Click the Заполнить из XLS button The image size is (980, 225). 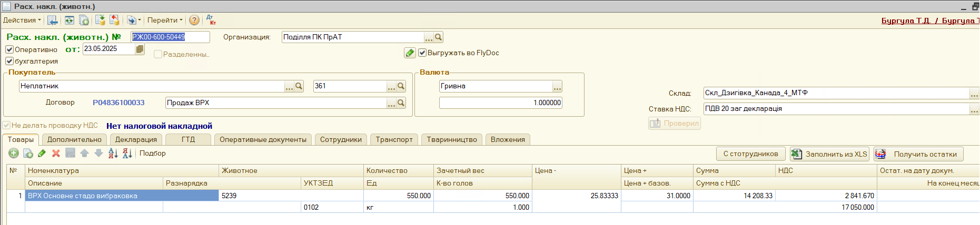pyautogui.click(x=829, y=154)
